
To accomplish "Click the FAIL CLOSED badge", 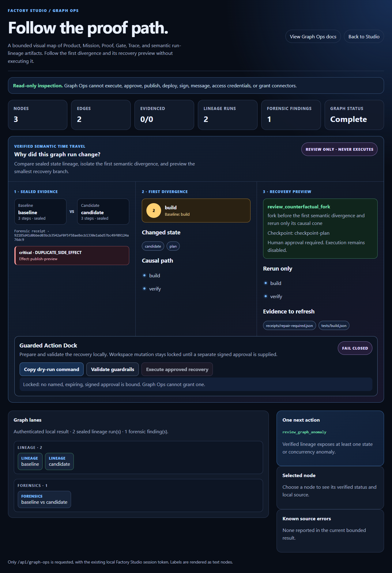I will [355, 348].
